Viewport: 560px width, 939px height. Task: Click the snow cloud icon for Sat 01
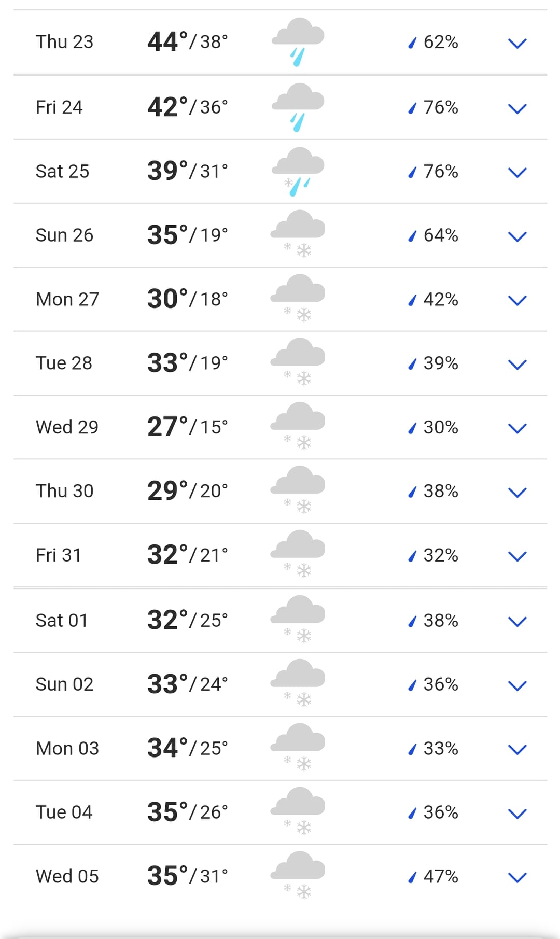tap(298, 620)
